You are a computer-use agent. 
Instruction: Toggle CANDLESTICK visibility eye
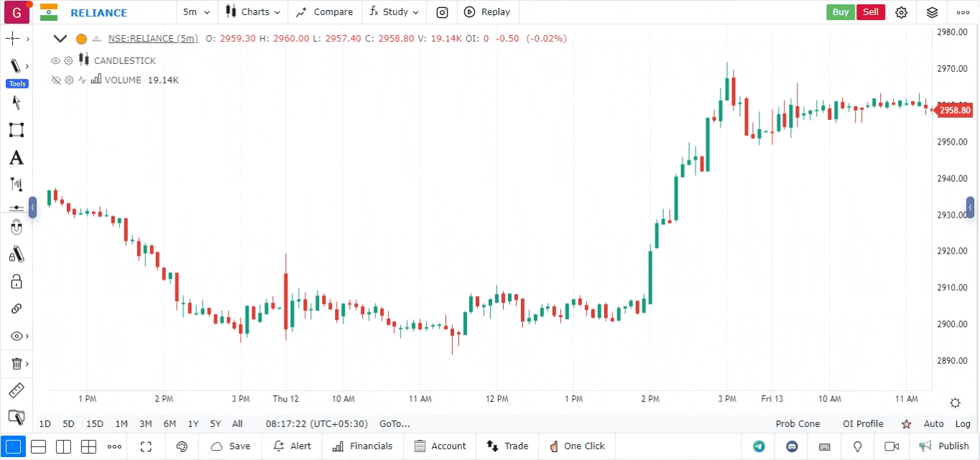[x=55, y=61]
